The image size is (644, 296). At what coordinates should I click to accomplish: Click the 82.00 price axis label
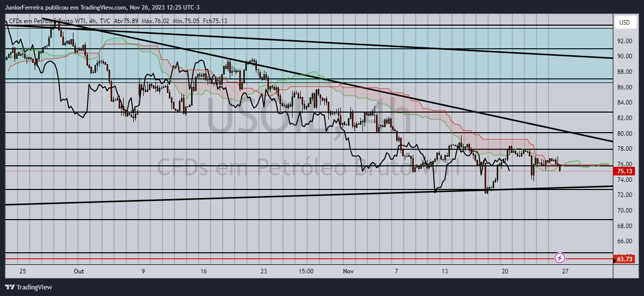point(624,118)
